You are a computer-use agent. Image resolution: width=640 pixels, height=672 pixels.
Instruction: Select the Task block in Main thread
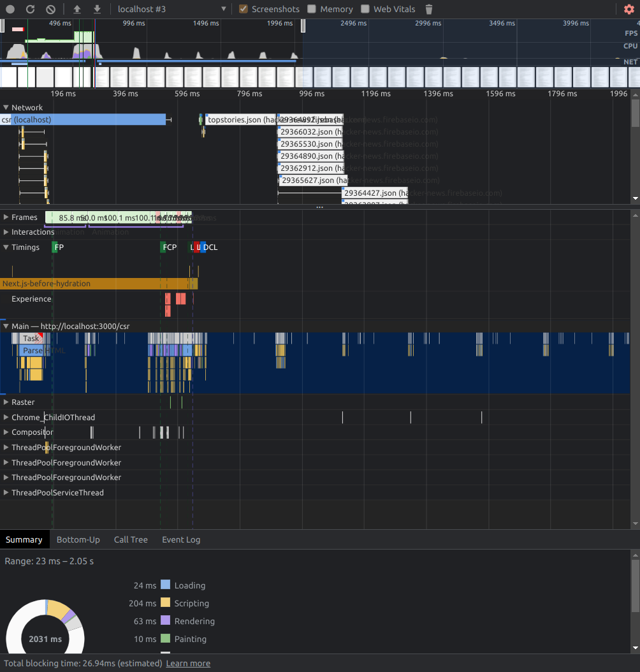[x=31, y=338]
